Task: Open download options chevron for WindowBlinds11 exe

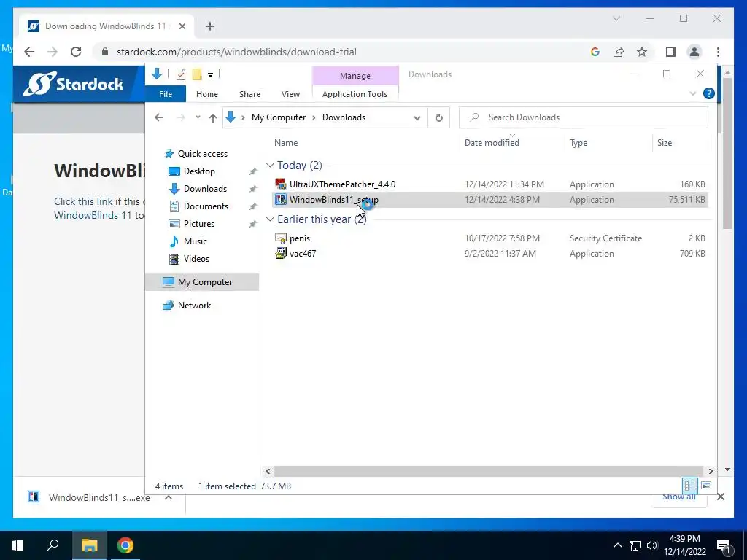Action: click(x=169, y=497)
